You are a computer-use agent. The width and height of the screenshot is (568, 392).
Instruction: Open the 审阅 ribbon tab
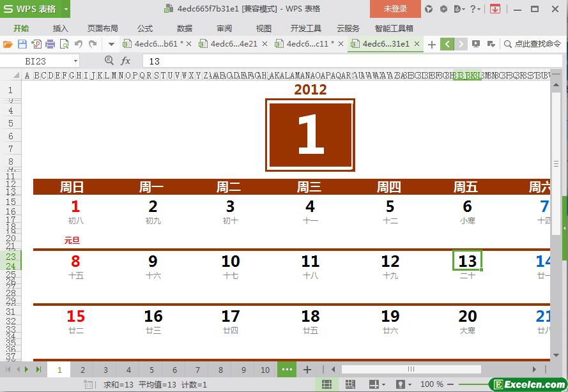(x=224, y=28)
